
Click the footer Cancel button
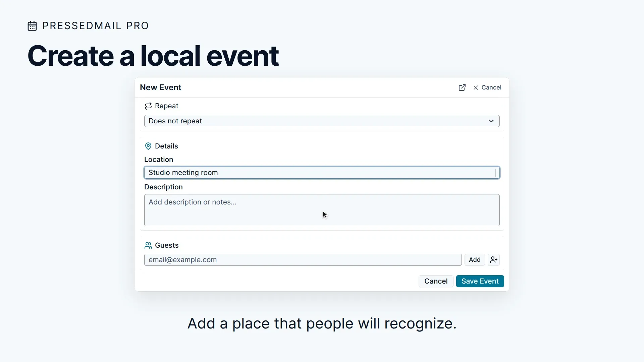436,281
